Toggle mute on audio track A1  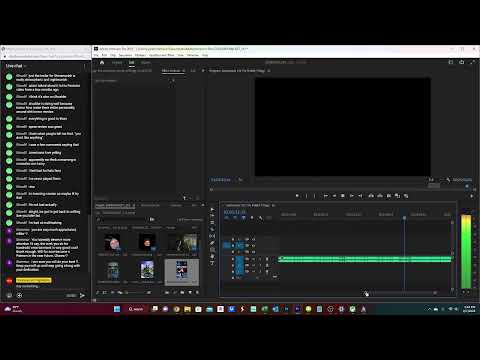tap(253, 259)
